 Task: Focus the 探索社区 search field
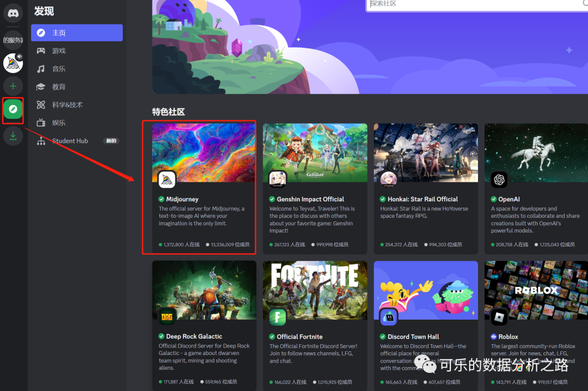[x=478, y=4]
